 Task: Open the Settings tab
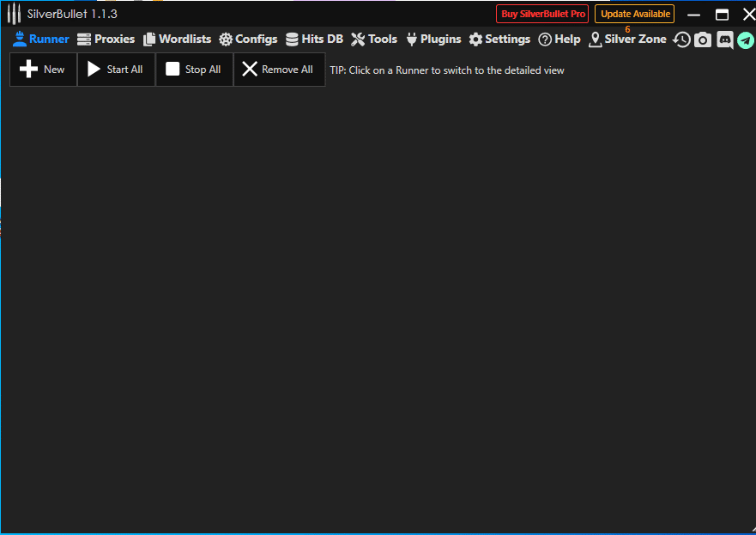click(499, 40)
